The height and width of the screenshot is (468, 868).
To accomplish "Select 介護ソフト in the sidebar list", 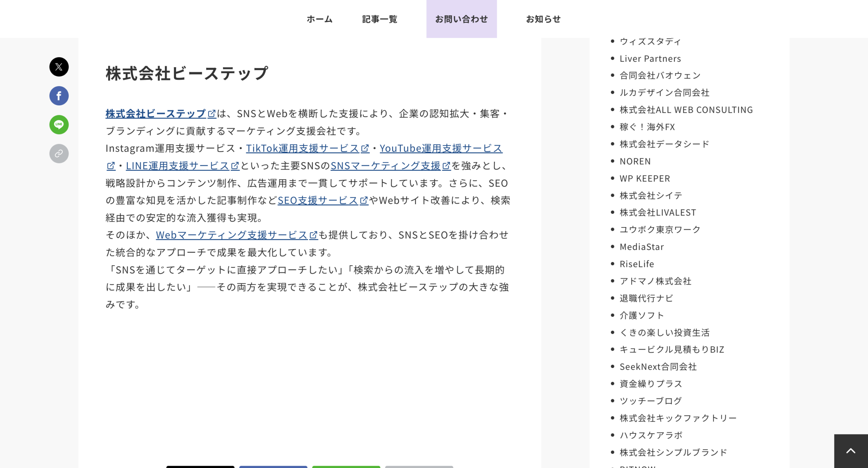I will click(642, 316).
